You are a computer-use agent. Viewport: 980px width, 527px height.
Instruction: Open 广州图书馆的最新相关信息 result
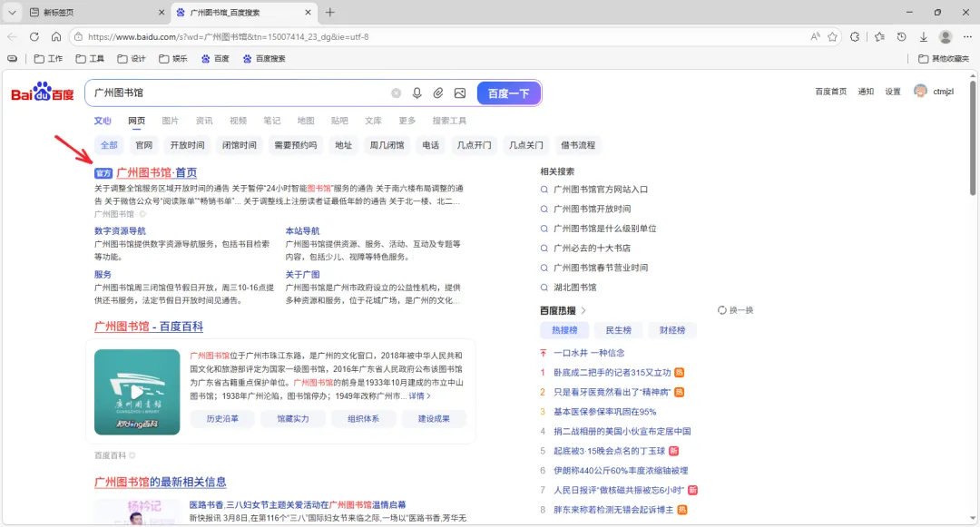160,482
